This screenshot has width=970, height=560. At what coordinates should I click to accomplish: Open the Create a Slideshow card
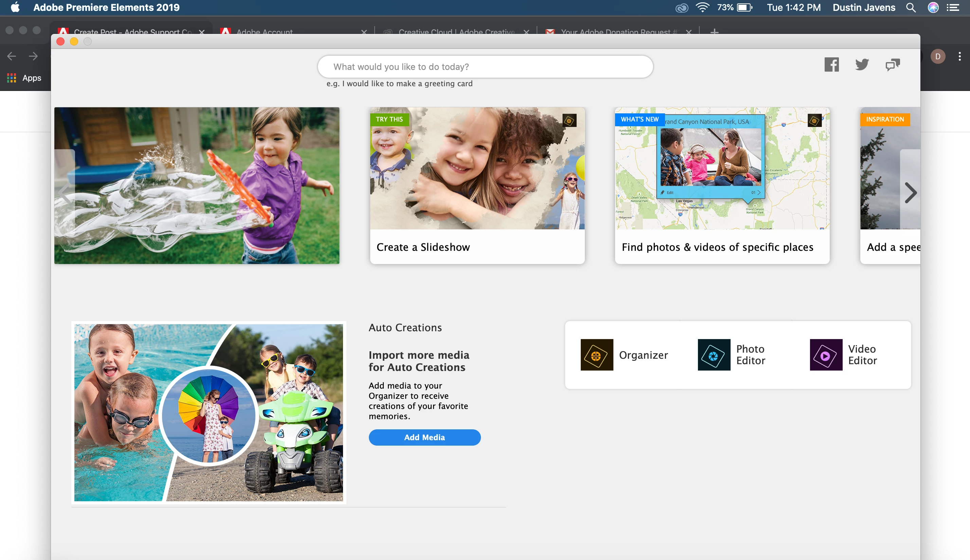[x=477, y=185]
